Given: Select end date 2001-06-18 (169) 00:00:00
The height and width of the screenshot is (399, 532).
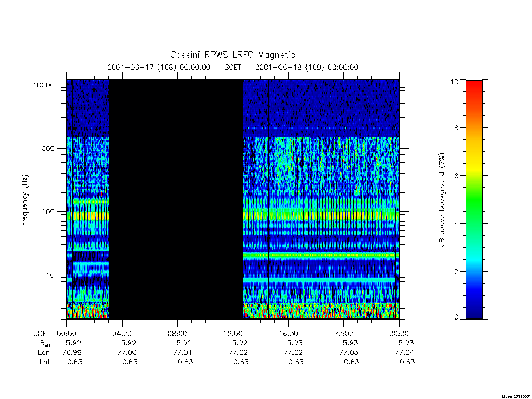Looking at the screenshot, I should tap(307, 67).
